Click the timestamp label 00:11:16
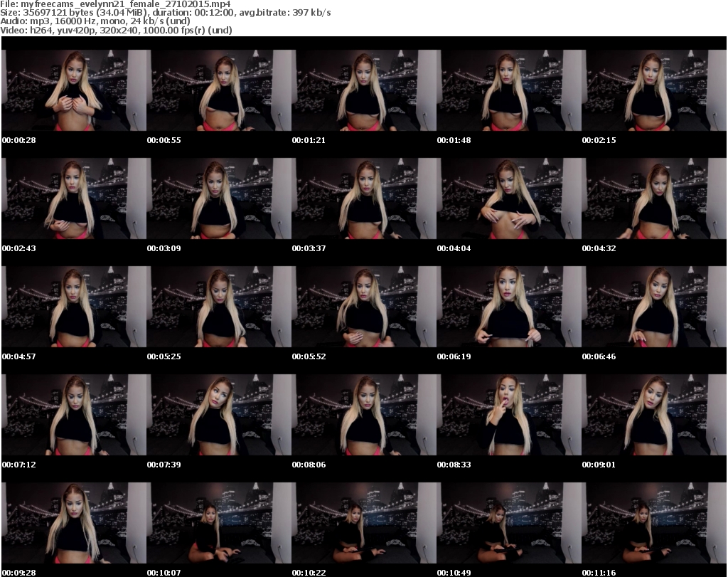 pos(599,573)
